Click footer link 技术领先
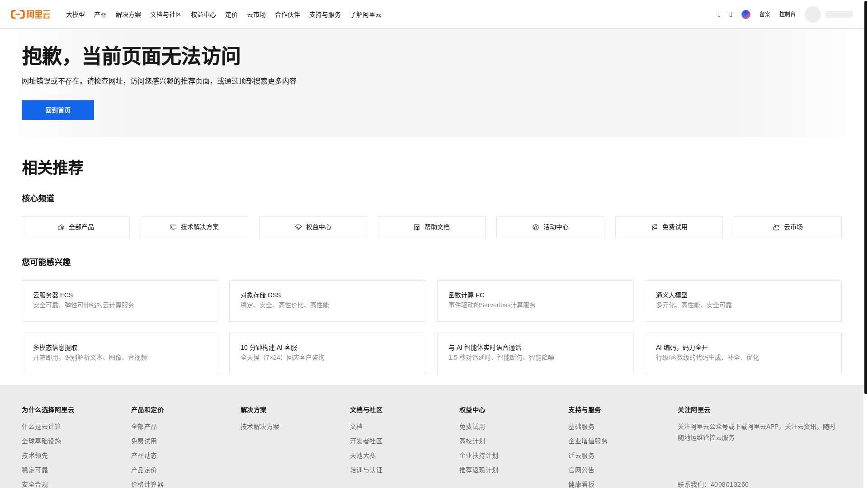 [x=35, y=455]
